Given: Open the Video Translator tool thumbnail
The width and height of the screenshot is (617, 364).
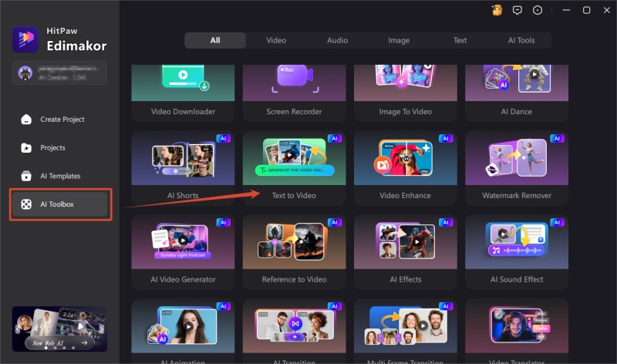Looking at the screenshot, I should (517, 326).
